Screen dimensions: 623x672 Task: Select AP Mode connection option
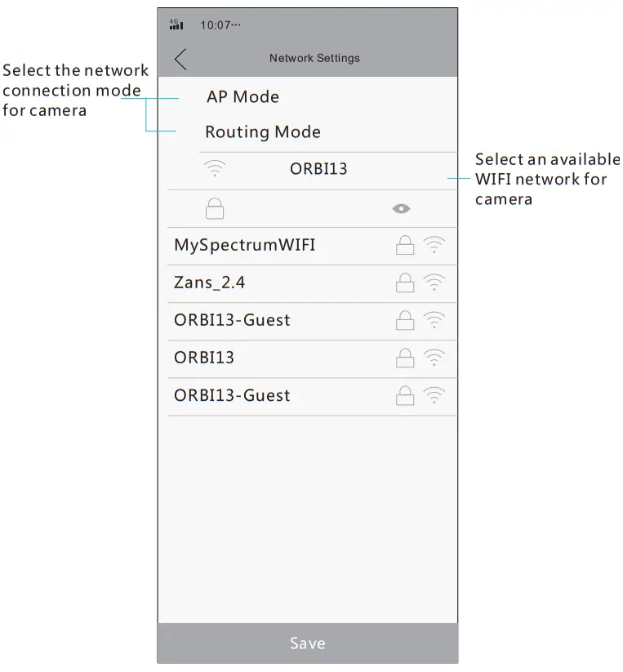pos(243,97)
